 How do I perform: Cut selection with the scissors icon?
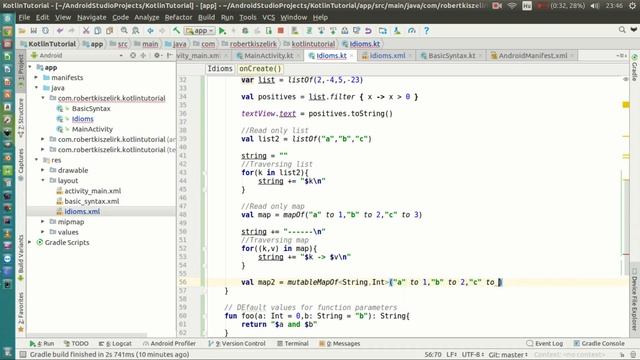click(86, 31)
